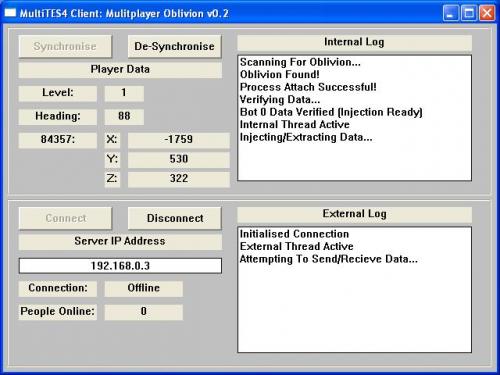This screenshot has width=500, height=375.
Task: Click the window title 'MultiTES4 Client: Mulitplayer Oblivion v0.2'
Action: pyautogui.click(x=124, y=14)
